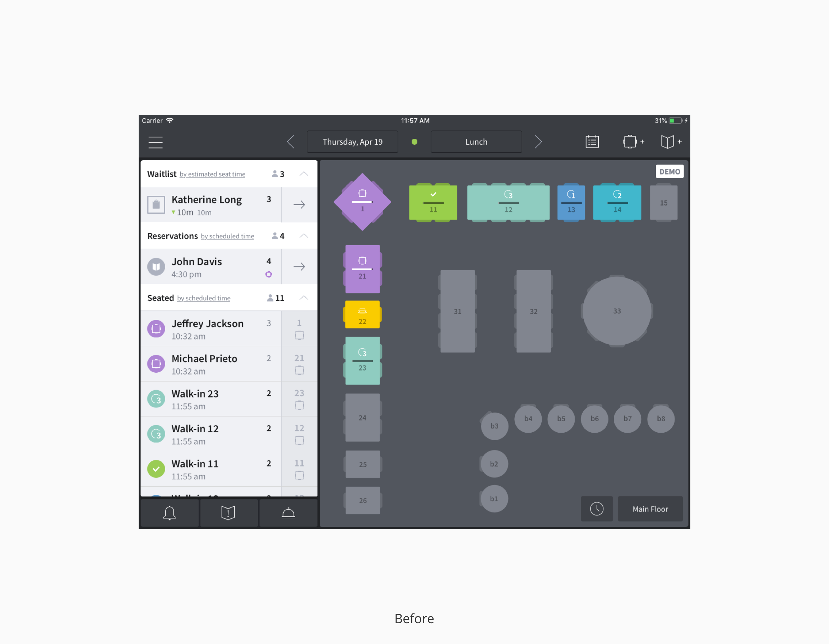Navigate to next day arrow button
The height and width of the screenshot is (644, 829).
pos(539,141)
